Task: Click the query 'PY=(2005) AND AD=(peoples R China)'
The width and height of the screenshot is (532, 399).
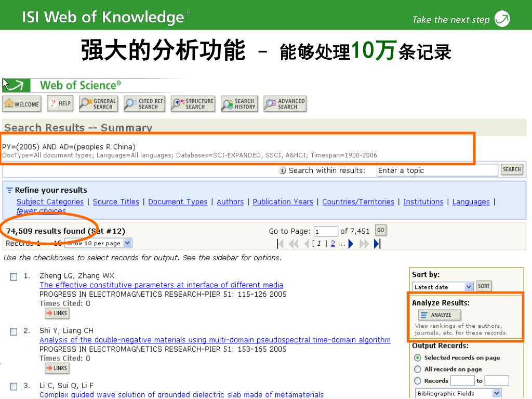Action: [69, 147]
